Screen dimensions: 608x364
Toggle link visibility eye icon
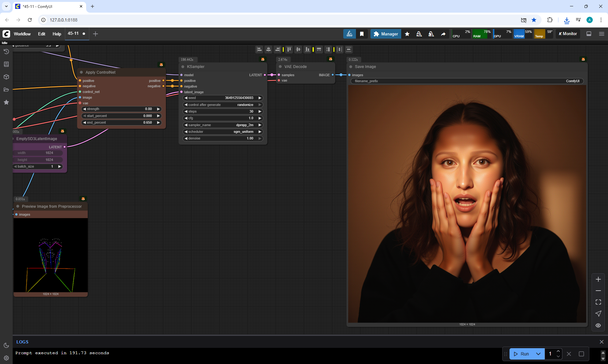[x=598, y=325]
